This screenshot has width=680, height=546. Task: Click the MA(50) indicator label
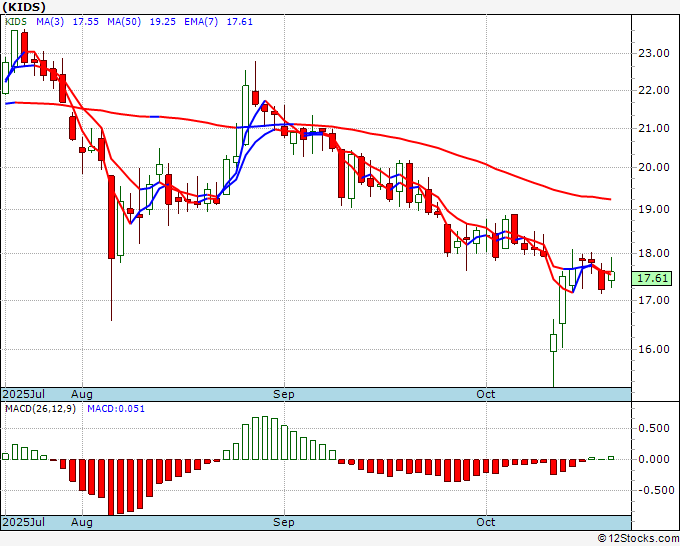[x=124, y=22]
